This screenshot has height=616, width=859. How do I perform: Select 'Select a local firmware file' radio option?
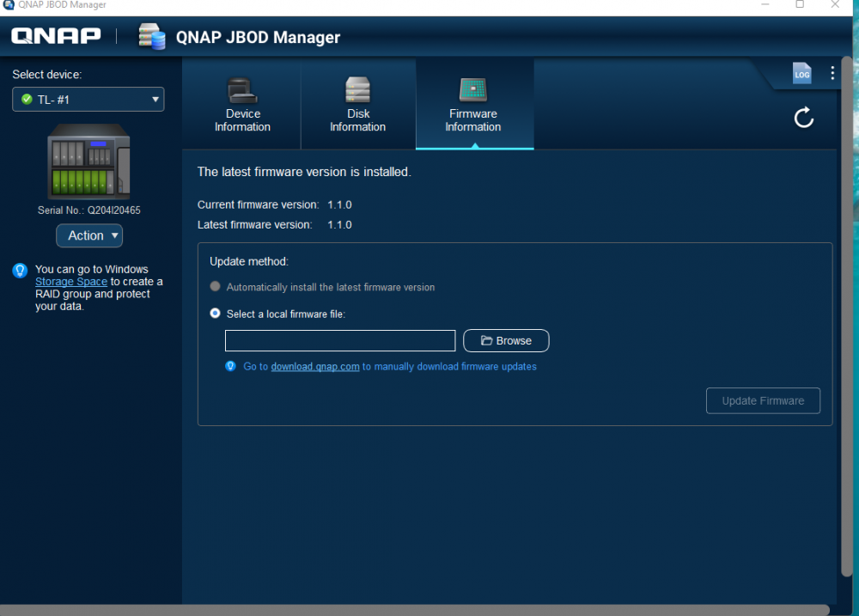coord(216,314)
